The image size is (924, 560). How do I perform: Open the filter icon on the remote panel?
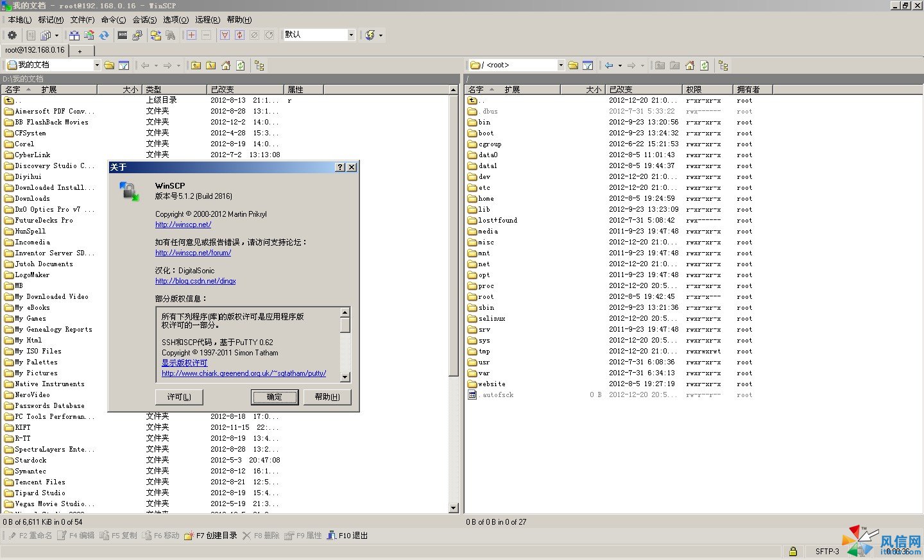(588, 65)
